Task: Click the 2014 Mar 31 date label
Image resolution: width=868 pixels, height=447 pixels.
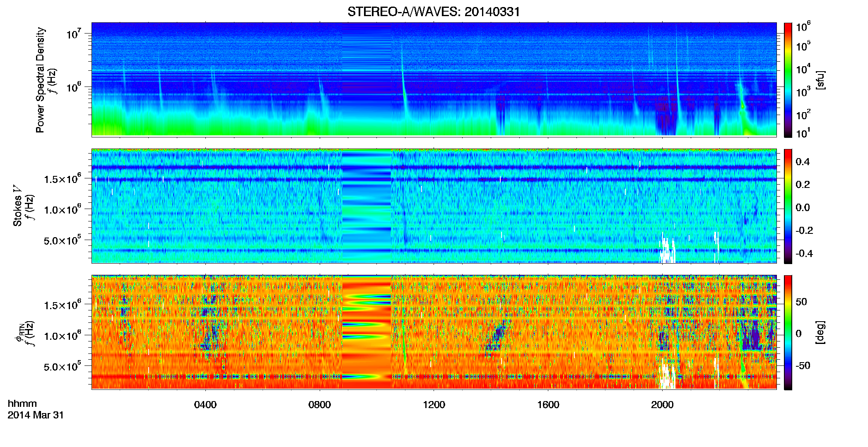Action: click(x=36, y=415)
